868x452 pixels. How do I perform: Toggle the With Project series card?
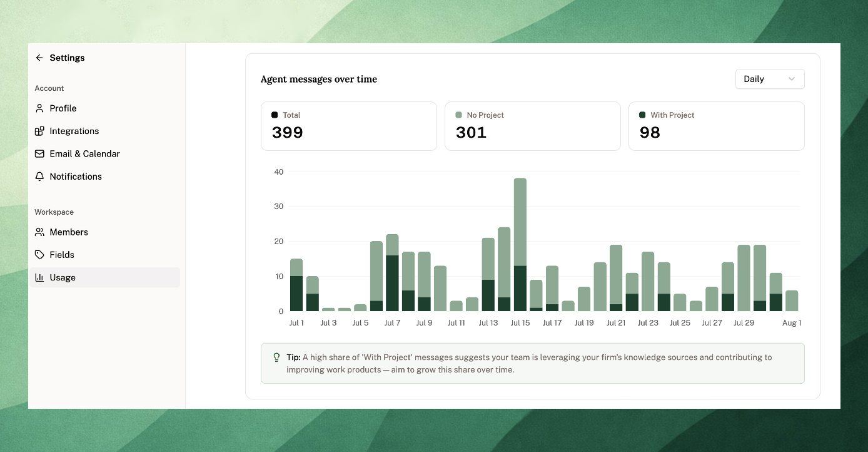[716, 126]
